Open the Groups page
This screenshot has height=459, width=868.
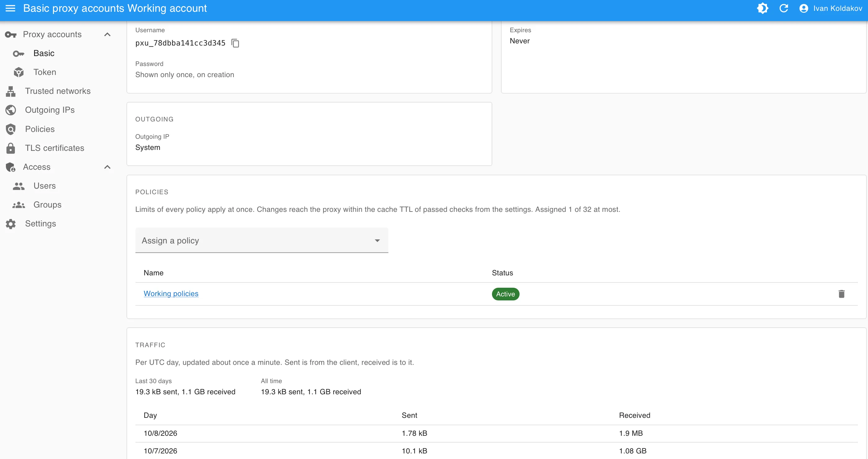(47, 205)
